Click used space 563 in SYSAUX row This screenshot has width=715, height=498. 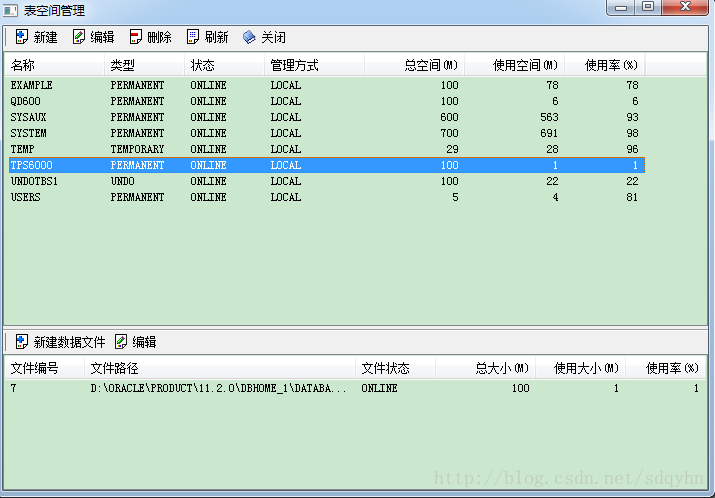(x=549, y=117)
